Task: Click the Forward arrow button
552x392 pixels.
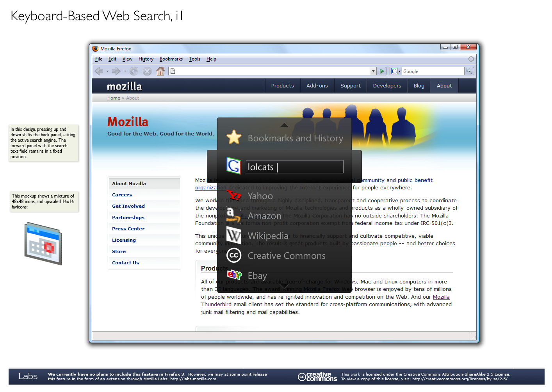Action: click(x=116, y=71)
